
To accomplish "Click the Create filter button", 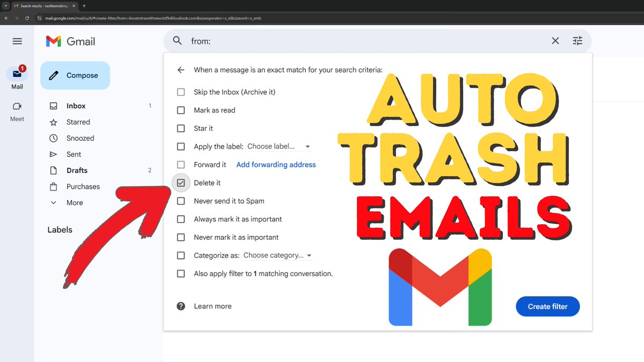I will click(548, 306).
